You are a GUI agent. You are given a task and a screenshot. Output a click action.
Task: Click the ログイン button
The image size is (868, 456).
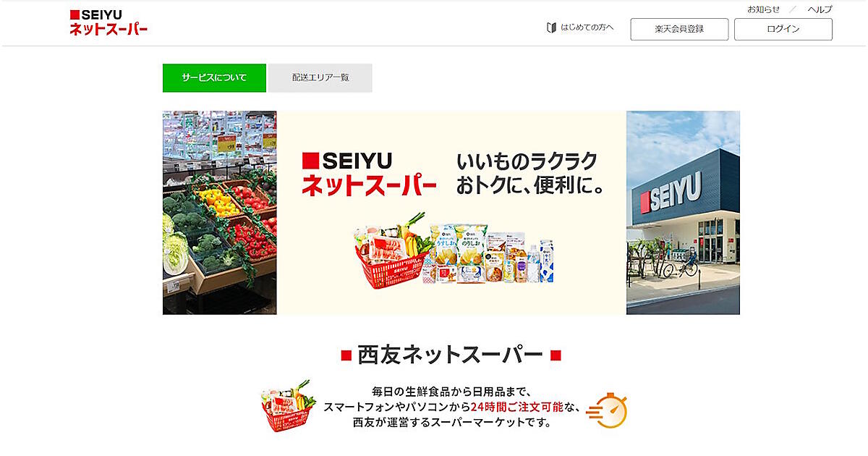click(783, 29)
